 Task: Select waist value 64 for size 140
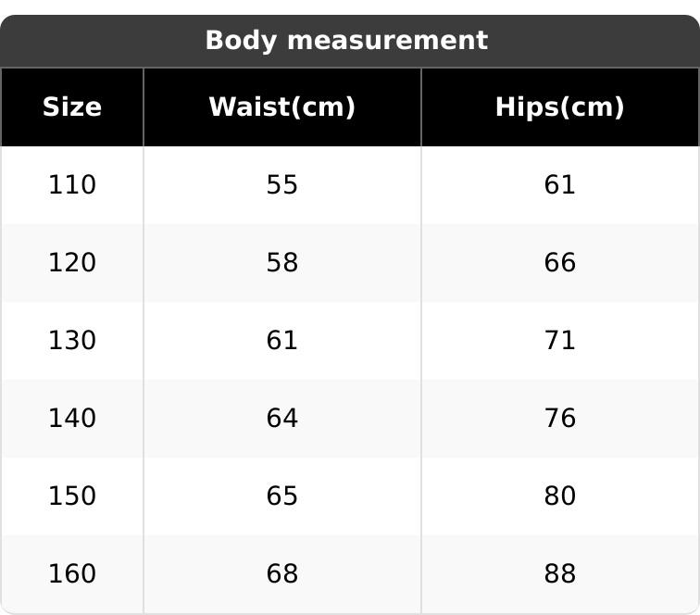pos(281,419)
